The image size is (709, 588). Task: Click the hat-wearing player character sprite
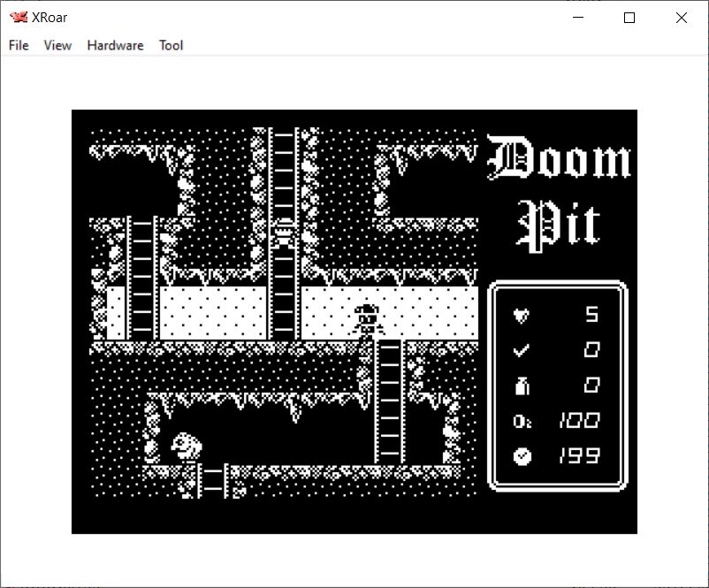367,319
